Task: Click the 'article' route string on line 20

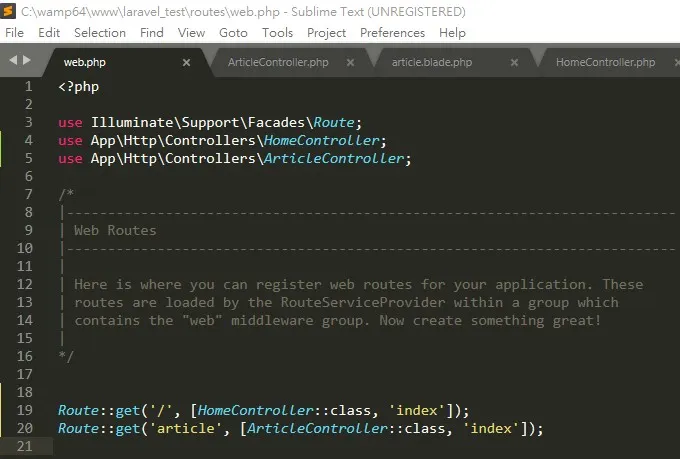Action: pyautogui.click(x=186, y=429)
